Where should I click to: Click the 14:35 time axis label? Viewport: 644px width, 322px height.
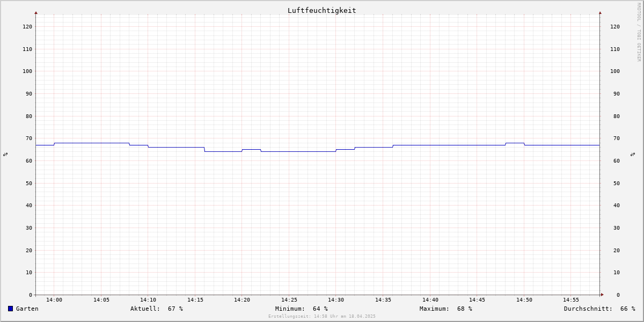tap(383, 300)
